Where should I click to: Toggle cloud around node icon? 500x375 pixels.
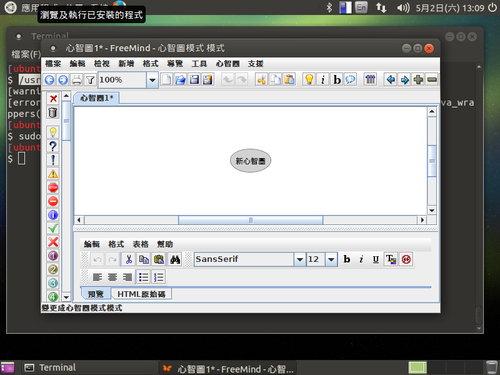[x=350, y=80]
